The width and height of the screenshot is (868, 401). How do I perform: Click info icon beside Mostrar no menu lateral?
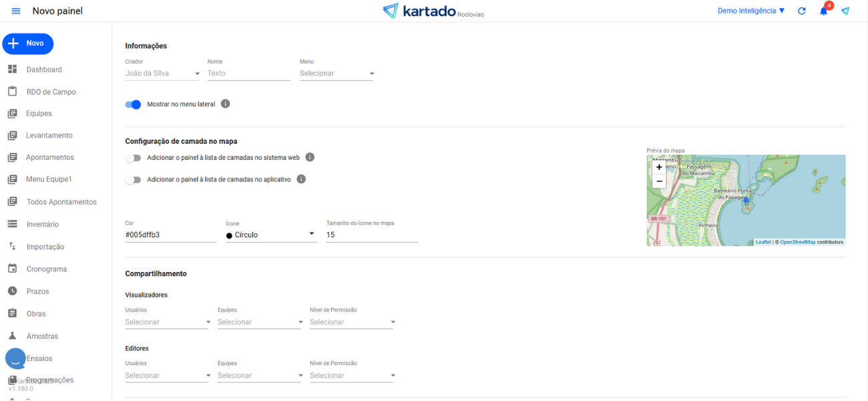(x=225, y=104)
